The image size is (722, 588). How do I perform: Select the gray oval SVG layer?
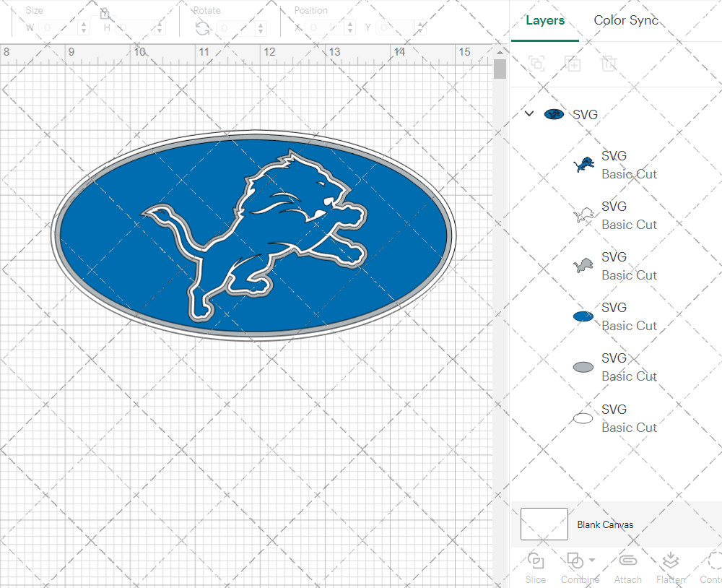[614, 367]
